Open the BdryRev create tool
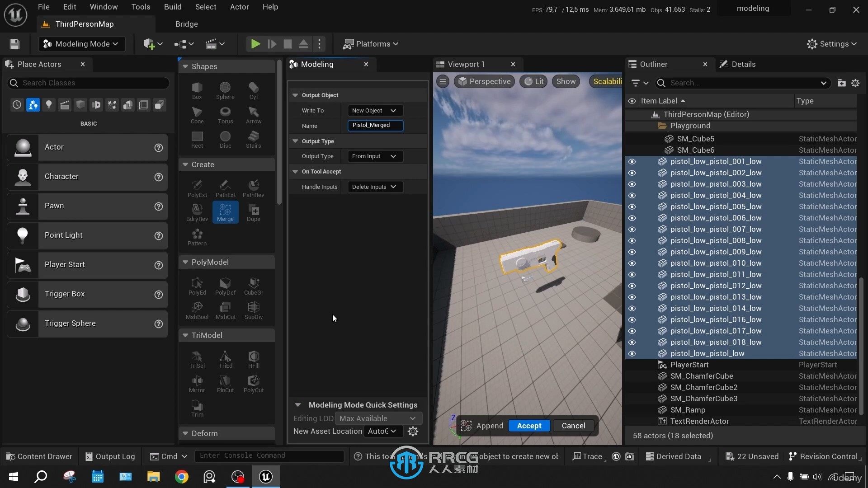The height and width of the screenshot is (488, 868). [x=197, y=212]
